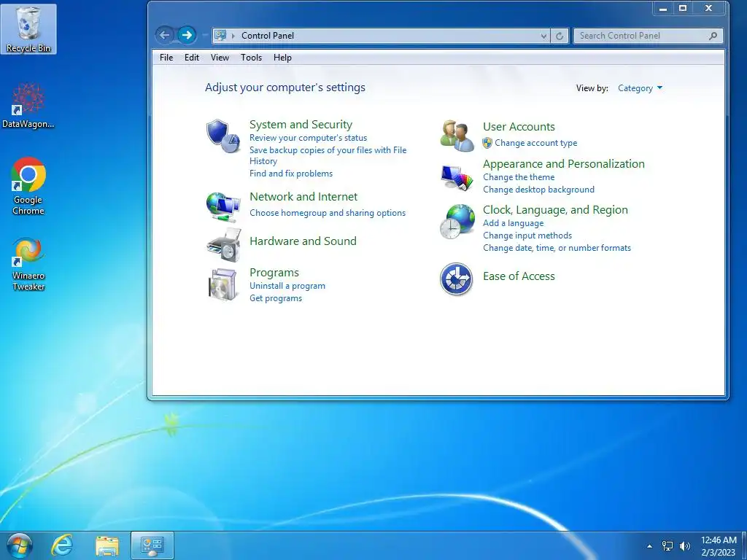747x560 pixels.
Task: Click Get programs link
Action: (275, 298)
